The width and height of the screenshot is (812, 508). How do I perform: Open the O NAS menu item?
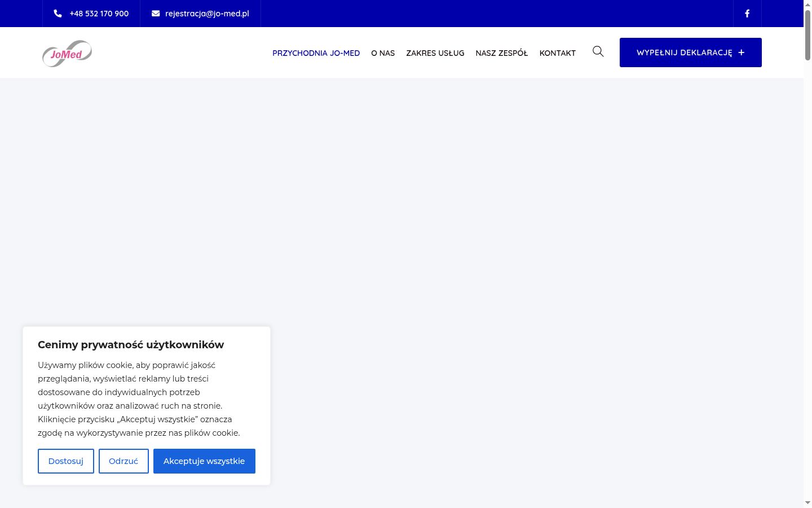click(383, 53)
